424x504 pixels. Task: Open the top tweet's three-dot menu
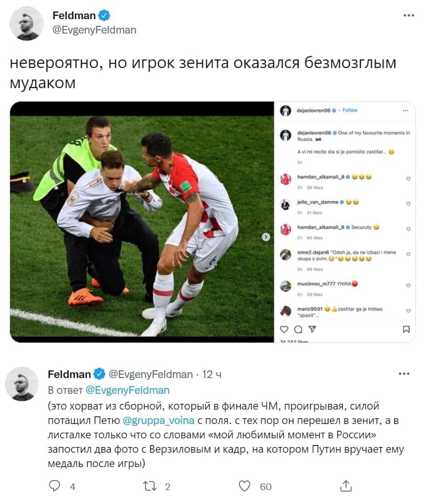[x=409, y=15]
